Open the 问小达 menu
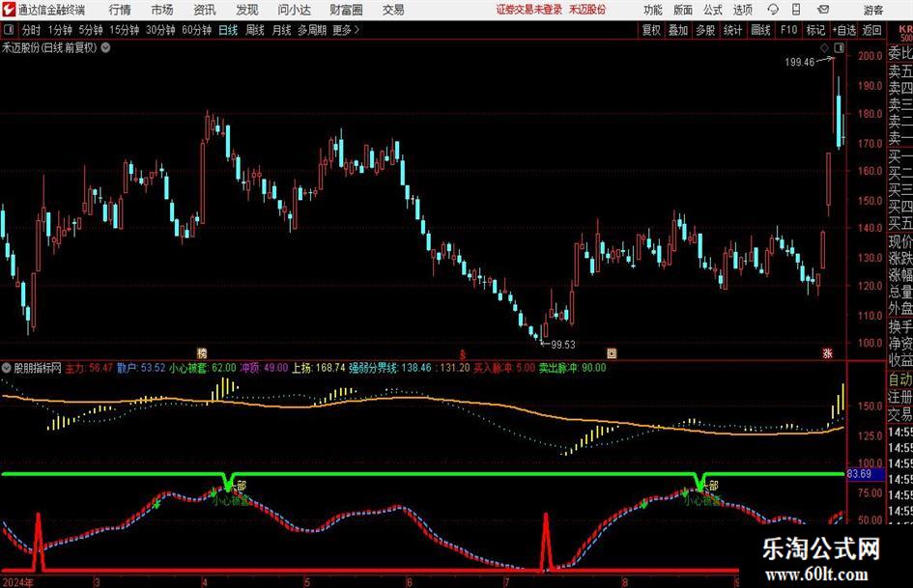This screenshot has height=588, width=913. tap(294, 10)
